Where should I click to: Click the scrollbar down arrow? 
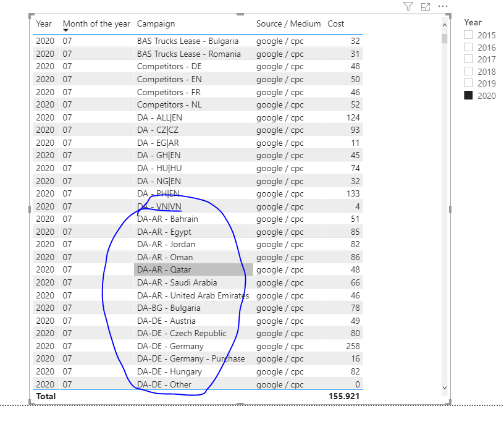(445, 388)
